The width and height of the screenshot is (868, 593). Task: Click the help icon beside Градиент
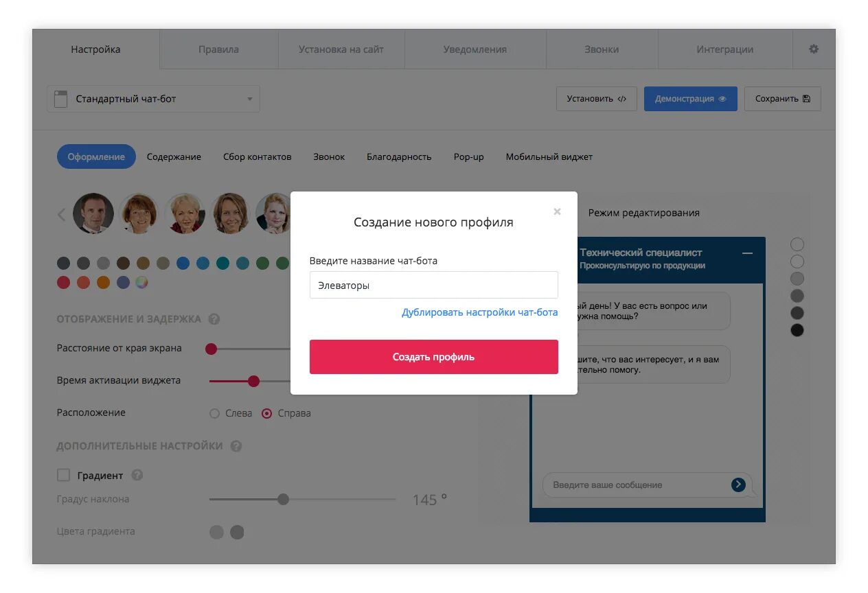[137, 475]
